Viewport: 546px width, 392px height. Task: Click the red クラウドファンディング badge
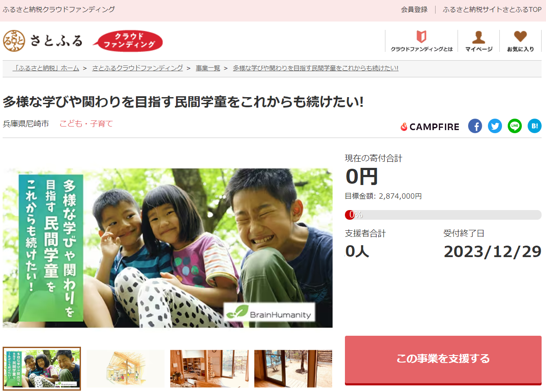coord(128,41)
